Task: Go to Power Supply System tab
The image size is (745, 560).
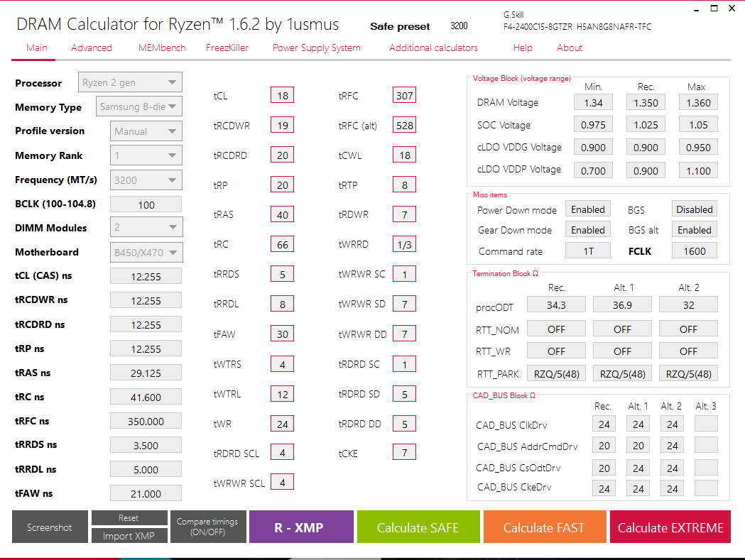Action: (x=317, y=48)
